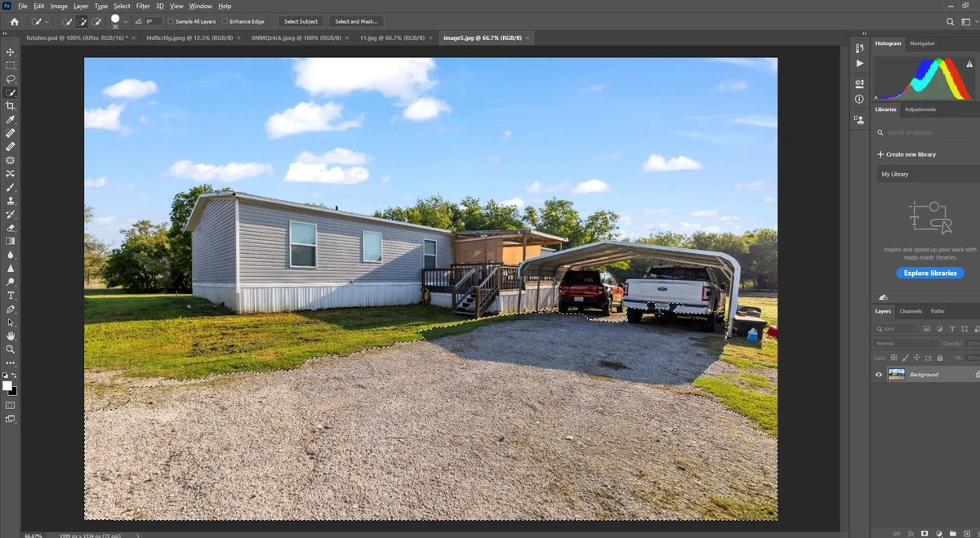Open the Normal blend mode dropdown
This screenshot has width=980, height=538.
905,344
